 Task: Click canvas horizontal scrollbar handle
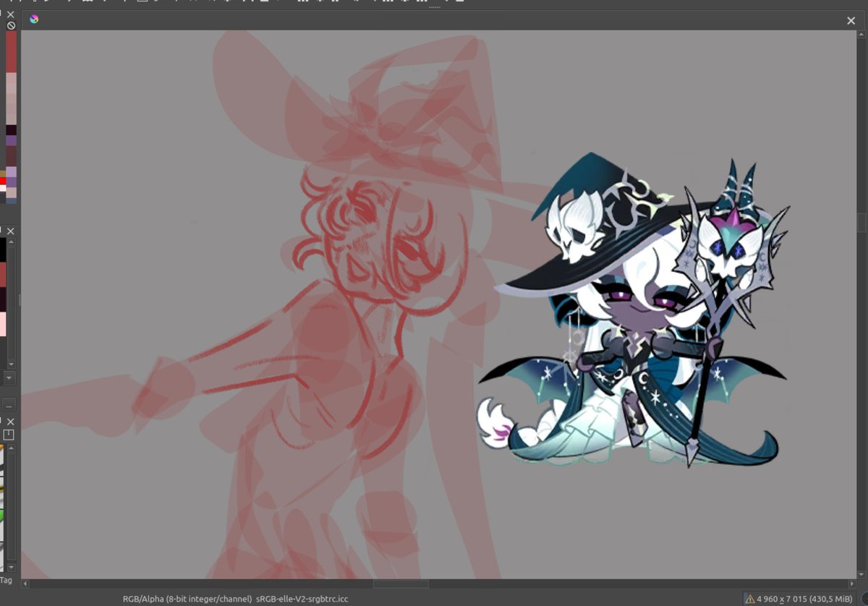(401, 584)
